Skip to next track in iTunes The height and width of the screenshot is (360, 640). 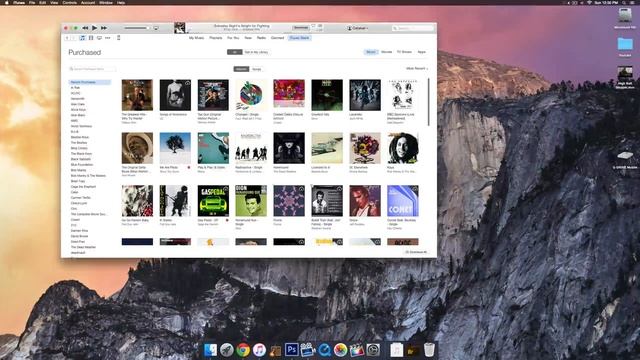(104, 28)
